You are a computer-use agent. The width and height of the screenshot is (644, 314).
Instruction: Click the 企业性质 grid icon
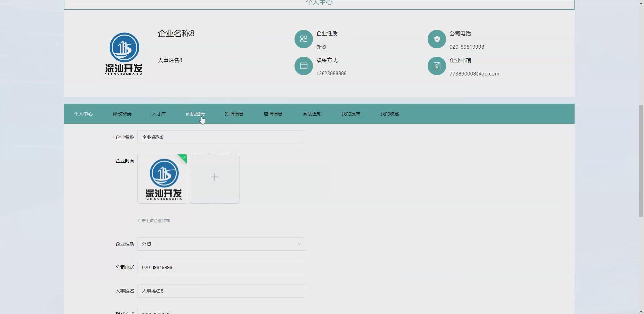pos(304,39)
